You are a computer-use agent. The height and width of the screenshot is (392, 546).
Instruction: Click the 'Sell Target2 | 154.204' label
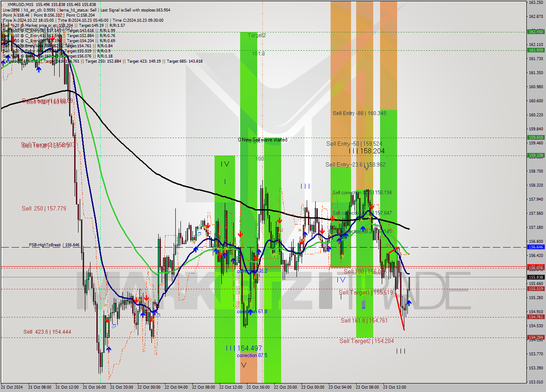[366, 341]
